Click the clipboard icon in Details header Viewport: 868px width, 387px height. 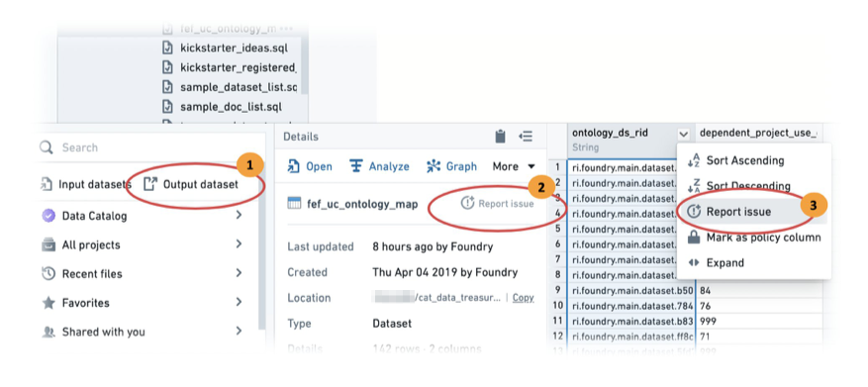pyautogui.click(x=501, y=137)
